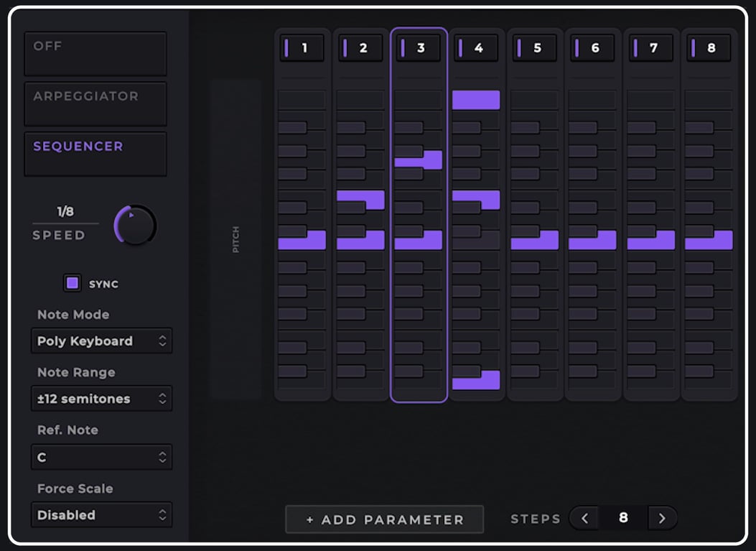Select the Off mode
Screen dimensions: 756x551
(x=95, y=52)
